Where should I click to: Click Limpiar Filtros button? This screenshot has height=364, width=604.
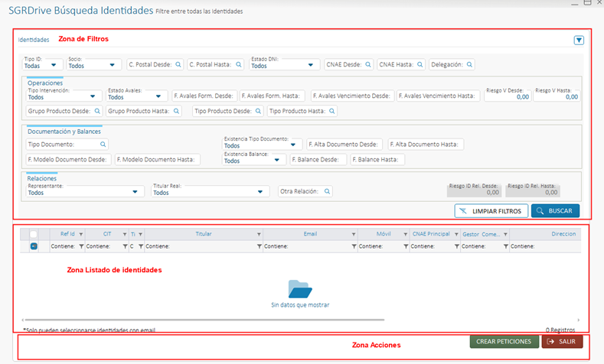(x=491, y=210)
